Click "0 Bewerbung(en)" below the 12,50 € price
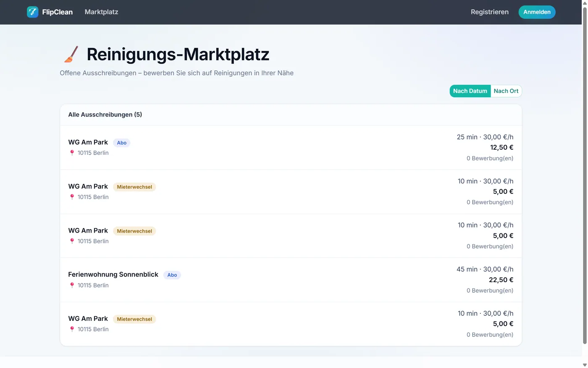Viewport: 588px width, 368px height. (x=490, y=159)
